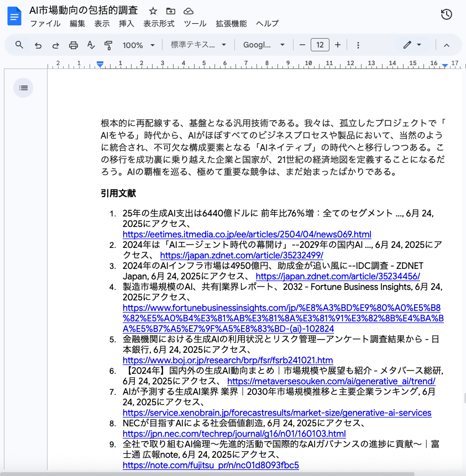This screenshot has height=476, width=466.
Task: Open the 拡張機能 menu
Action: click(x=231, y=24)
